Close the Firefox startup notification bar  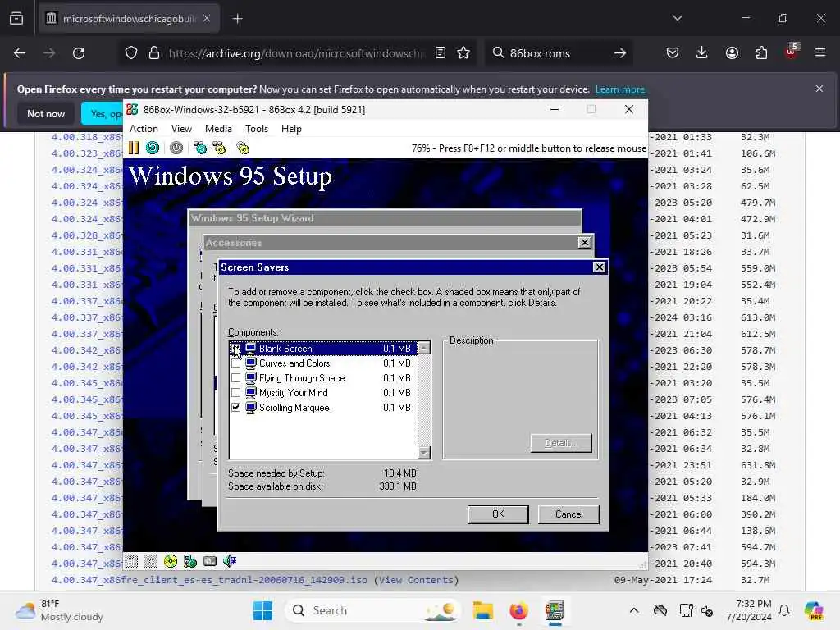(819, 89)
